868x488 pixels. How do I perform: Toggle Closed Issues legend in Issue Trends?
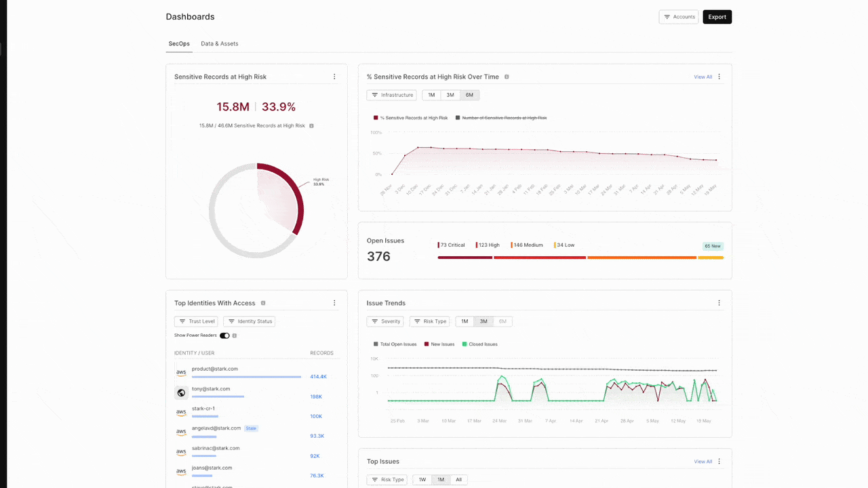[479, 344]
